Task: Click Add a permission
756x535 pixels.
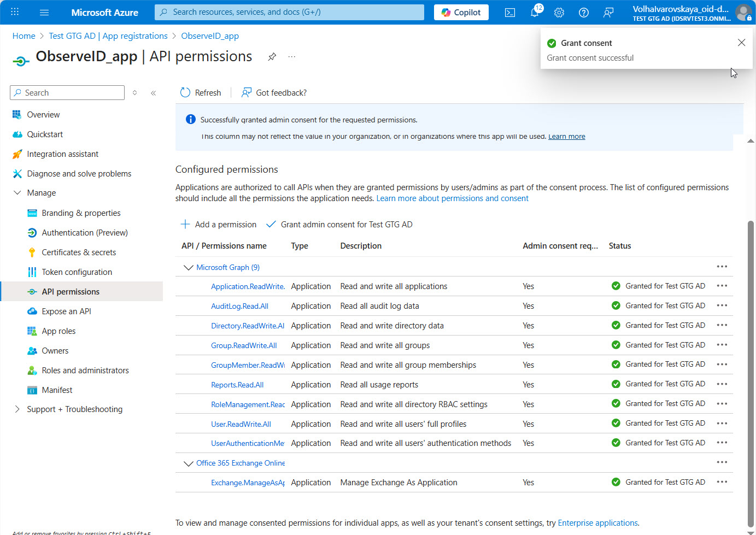Action: (x=219, y=225)
